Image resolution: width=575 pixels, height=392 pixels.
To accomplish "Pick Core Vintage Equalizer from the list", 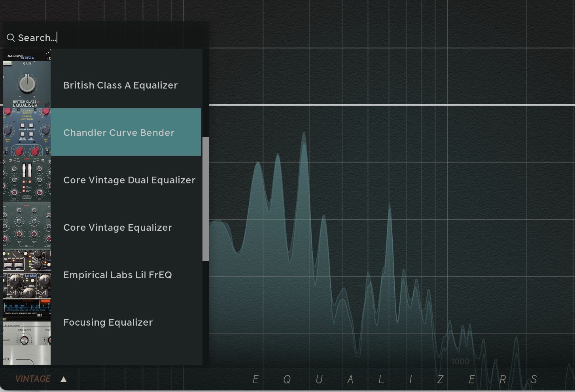I will [x=117, y=227].
